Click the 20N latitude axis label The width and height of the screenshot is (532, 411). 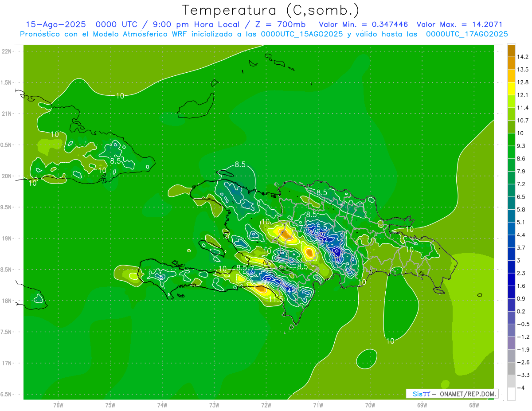pyautogui.click(x=8, y=176)
